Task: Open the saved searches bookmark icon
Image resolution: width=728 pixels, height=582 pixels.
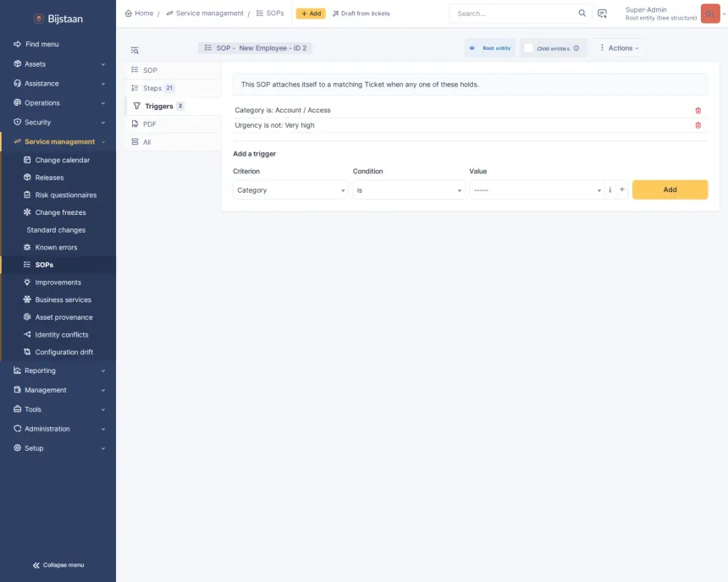Action: [x=602, y=14]
